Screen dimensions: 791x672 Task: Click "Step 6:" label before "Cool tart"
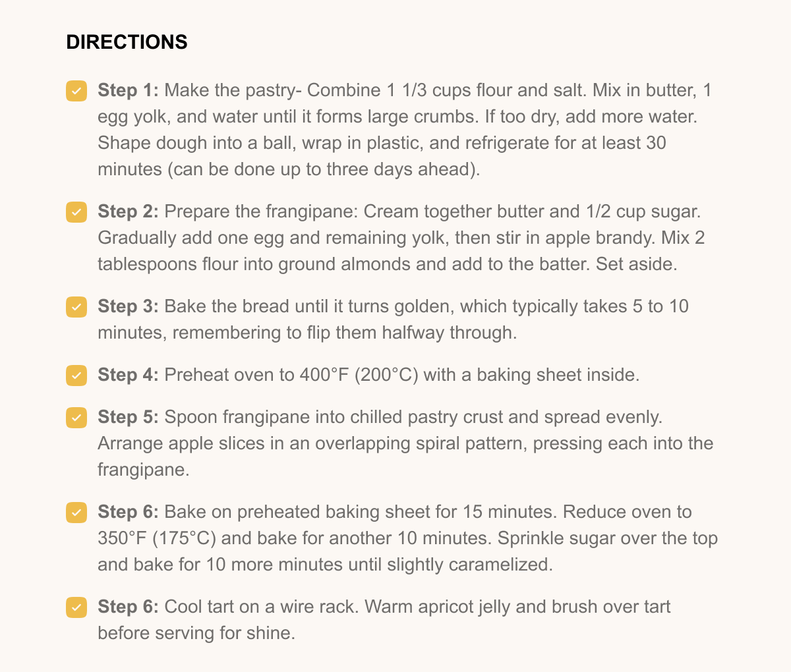(x=128, y=607)
